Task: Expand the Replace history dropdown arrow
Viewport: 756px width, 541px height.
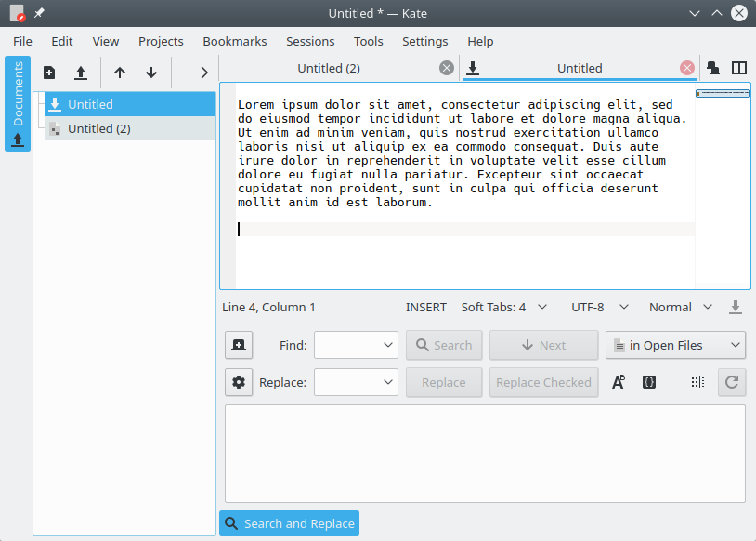Action: [x=388, y=382]
